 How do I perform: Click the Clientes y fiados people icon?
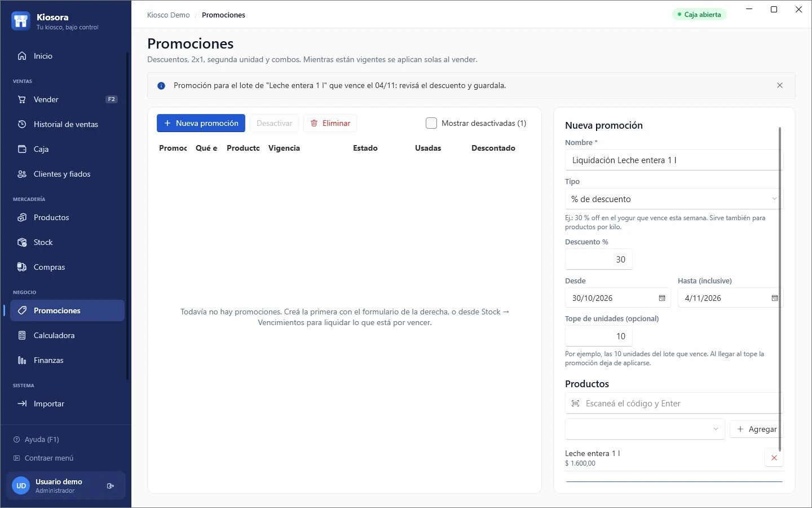[22, 174]
